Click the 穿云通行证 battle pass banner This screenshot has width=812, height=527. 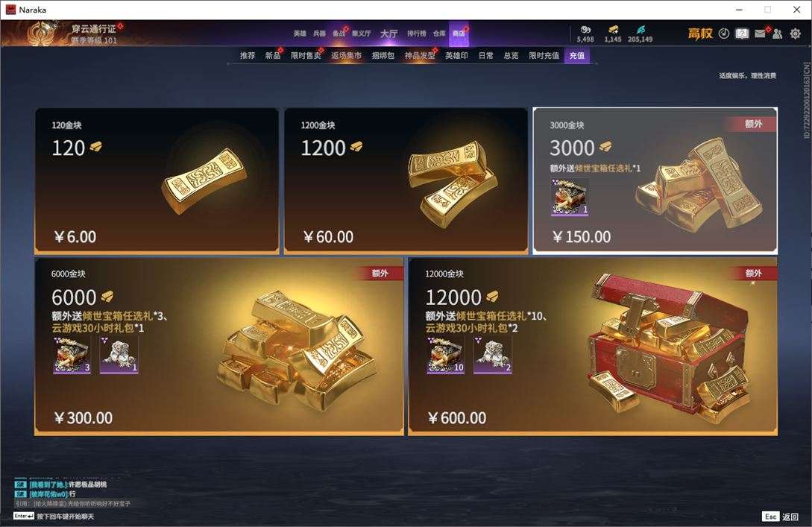(72, 34)
